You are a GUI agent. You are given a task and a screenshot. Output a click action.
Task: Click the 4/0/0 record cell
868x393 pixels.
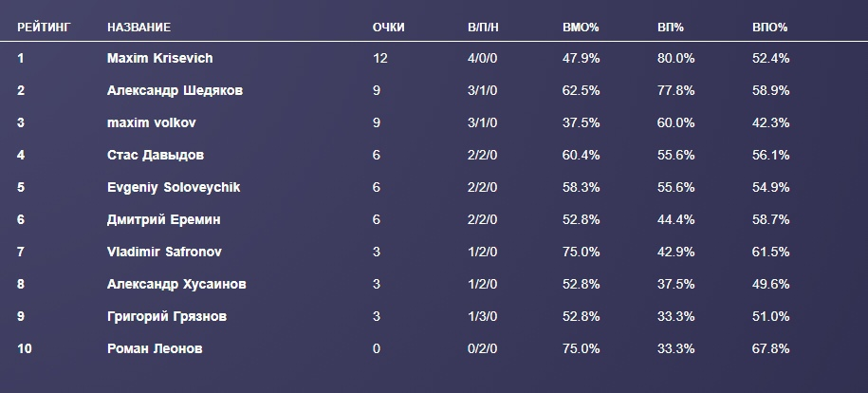[x=483, y=58]
